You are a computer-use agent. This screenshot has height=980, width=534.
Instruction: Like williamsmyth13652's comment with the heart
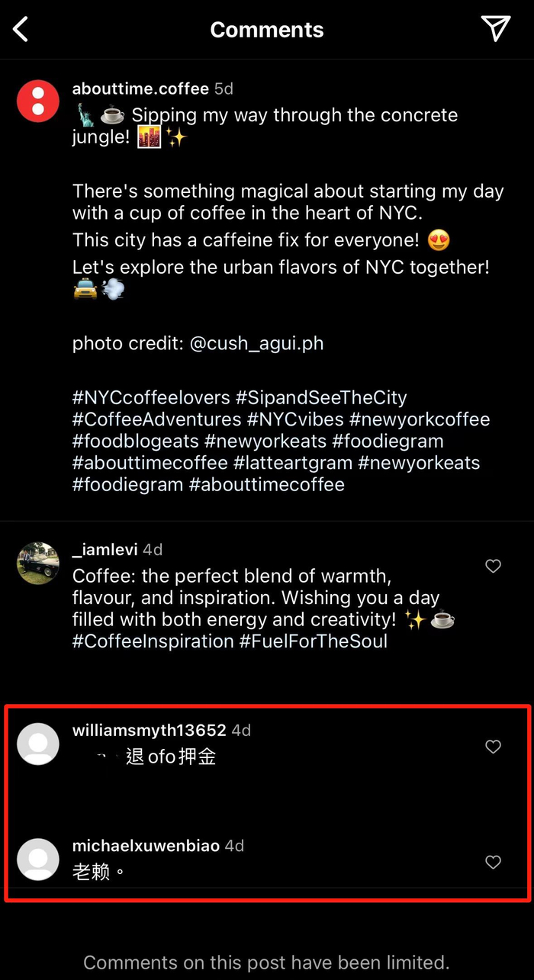click(494, 747)
